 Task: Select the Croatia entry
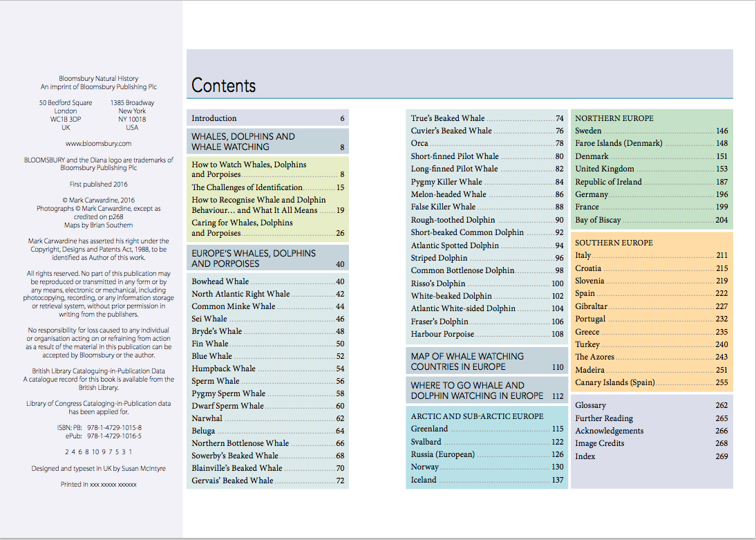tap(652, 268)
